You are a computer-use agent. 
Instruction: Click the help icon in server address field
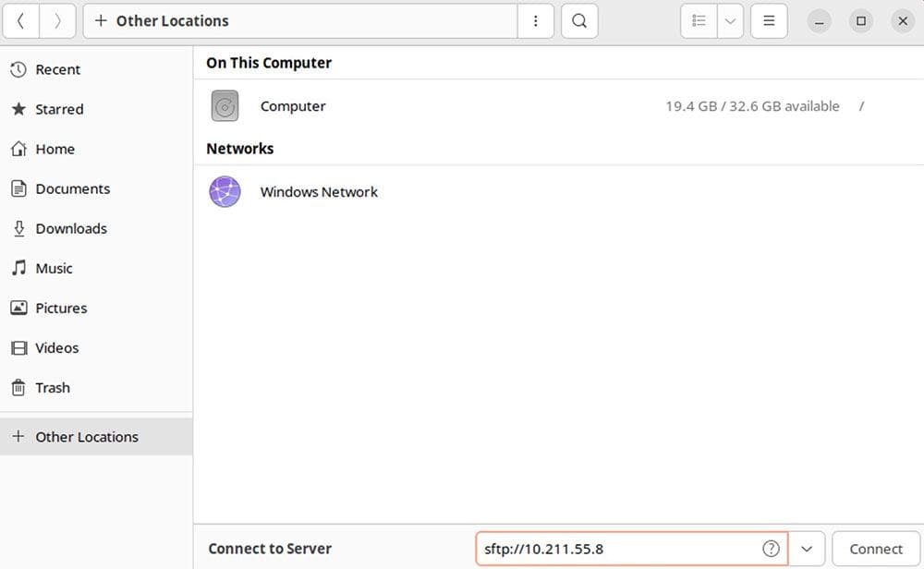[x=771, y=549]
